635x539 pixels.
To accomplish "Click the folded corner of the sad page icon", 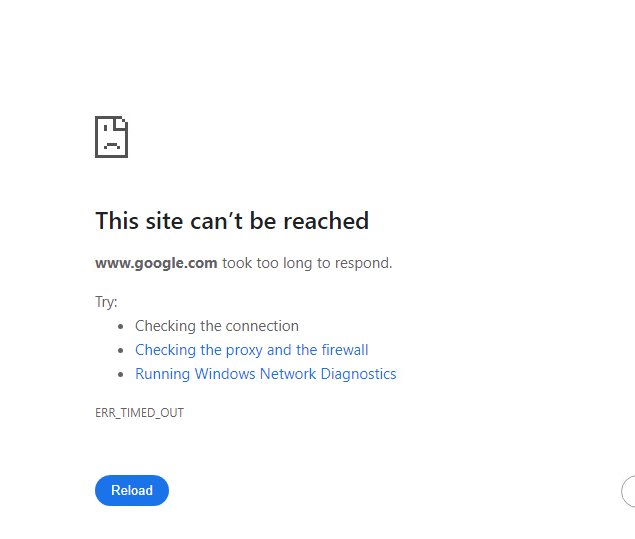I will [x=122, y=123].
